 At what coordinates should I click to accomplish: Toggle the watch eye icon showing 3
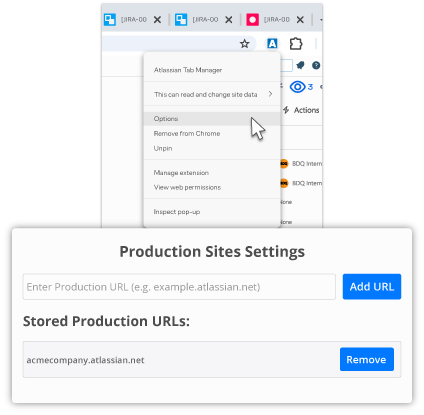tap(301, 87)
